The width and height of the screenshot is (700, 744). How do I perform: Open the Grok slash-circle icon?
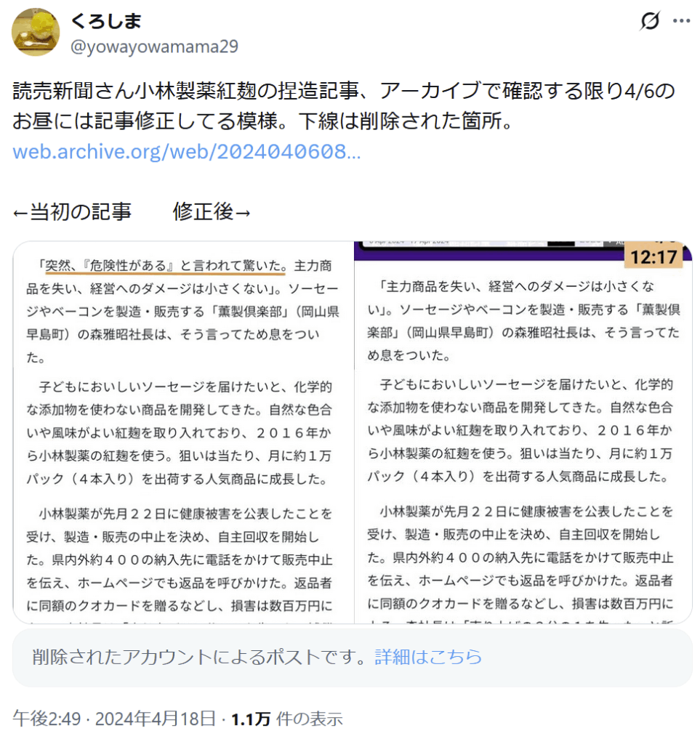650,20
